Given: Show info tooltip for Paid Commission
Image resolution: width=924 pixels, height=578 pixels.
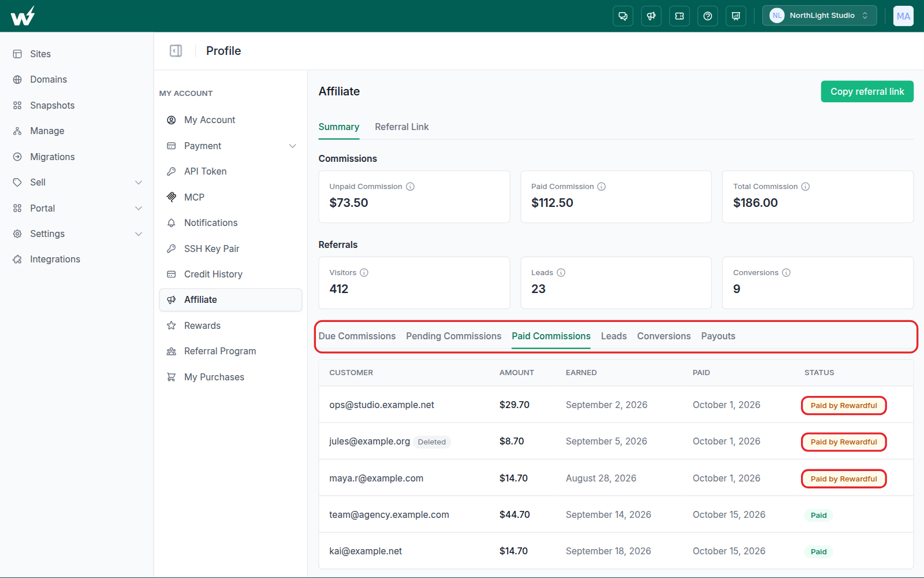Looking at the screenshot, I should tap(601, 187).
